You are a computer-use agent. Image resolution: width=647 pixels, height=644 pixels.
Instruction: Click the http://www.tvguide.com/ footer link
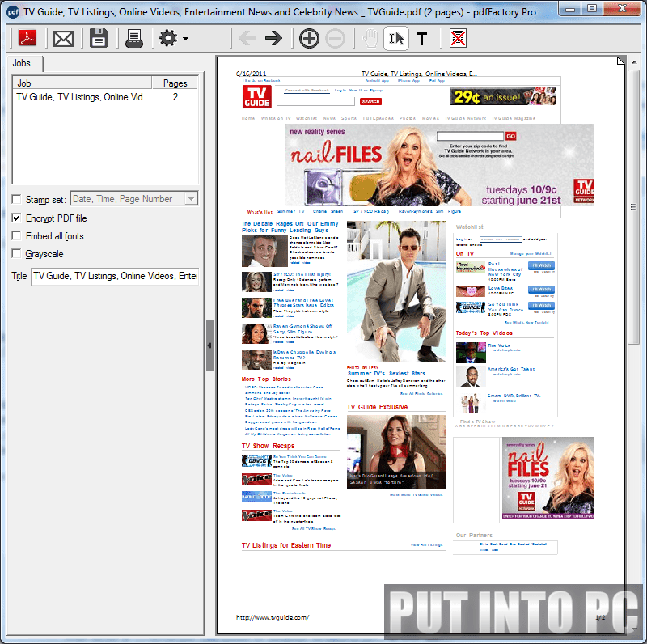tap(273, 617)
